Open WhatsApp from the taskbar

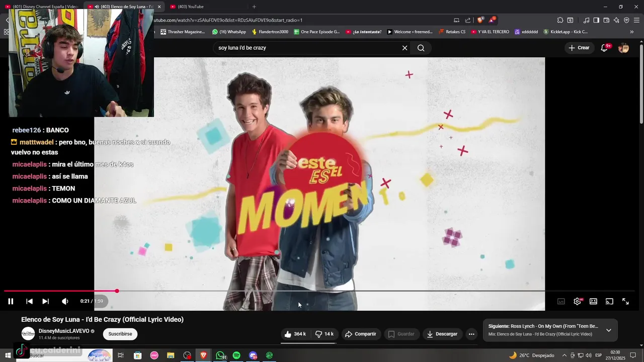[x=220, y=355]
